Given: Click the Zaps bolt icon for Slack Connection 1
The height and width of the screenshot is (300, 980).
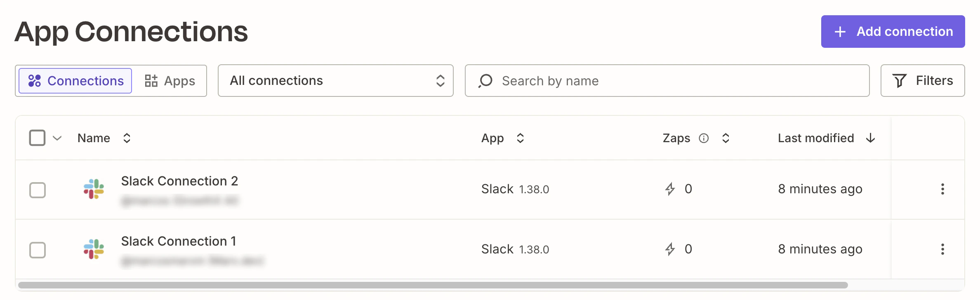Looking at the screenshot, I should 670,249.
